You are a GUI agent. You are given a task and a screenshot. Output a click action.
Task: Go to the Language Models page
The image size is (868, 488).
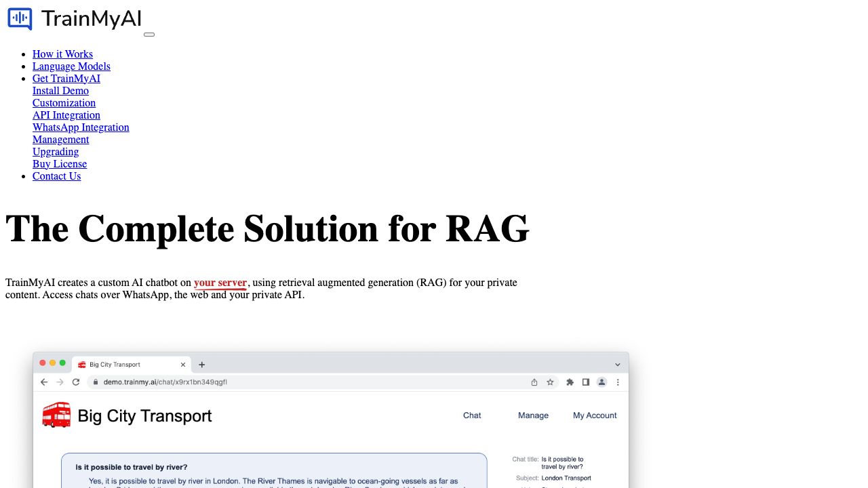tap(71, 66)
